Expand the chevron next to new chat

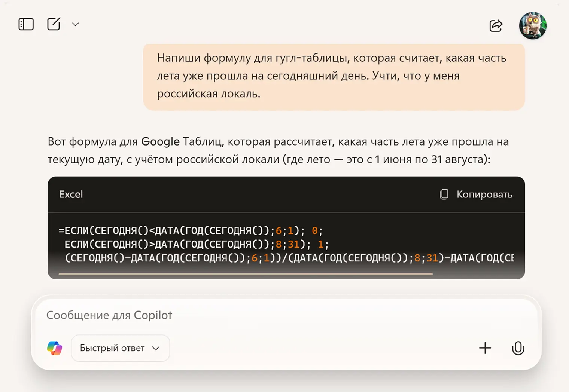click(x=76, y=25)
